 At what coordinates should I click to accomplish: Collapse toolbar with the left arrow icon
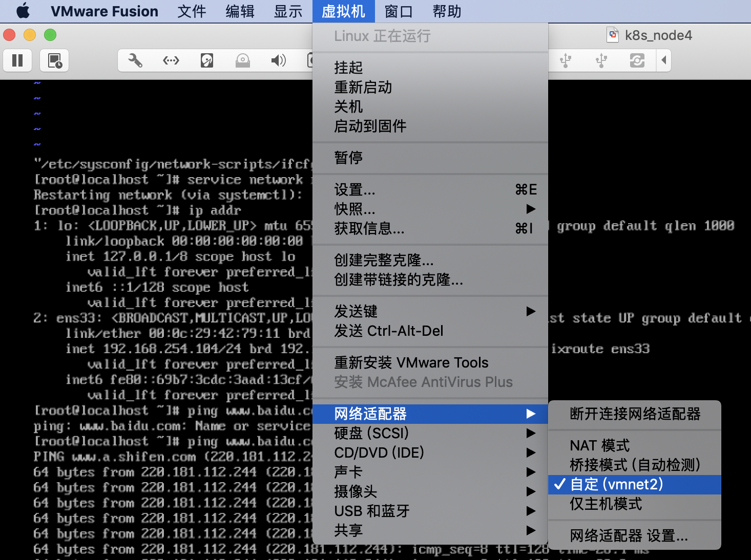664,60
